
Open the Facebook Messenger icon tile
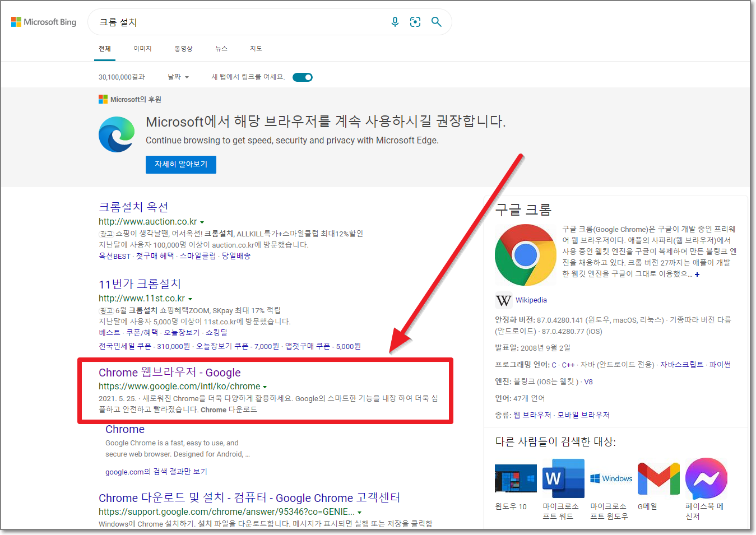(706, 478)
